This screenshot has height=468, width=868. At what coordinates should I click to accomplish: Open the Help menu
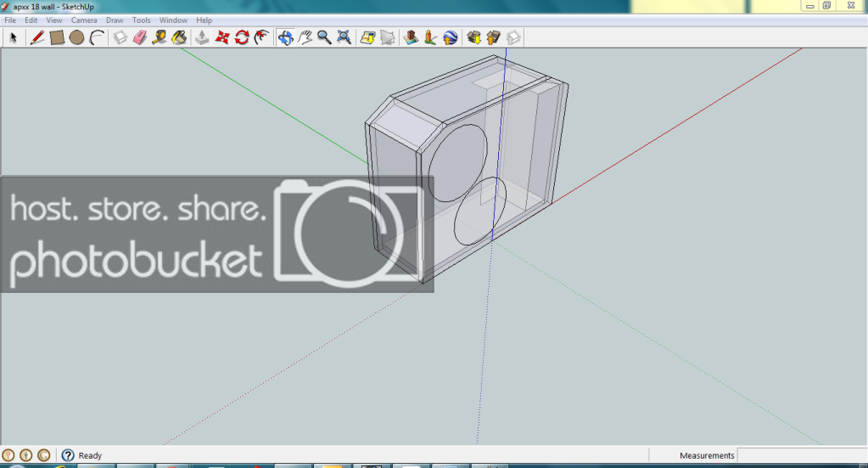(x=204, y=20)
